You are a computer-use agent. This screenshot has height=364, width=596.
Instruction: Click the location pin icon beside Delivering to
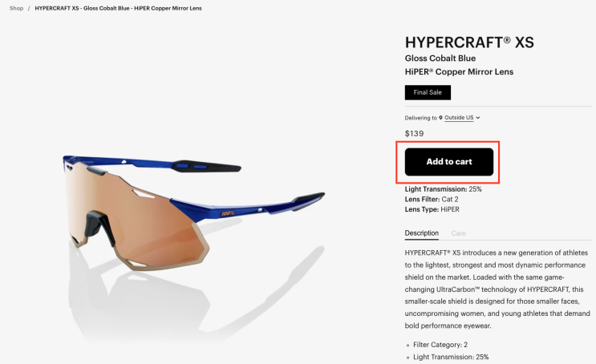[440, 118]
